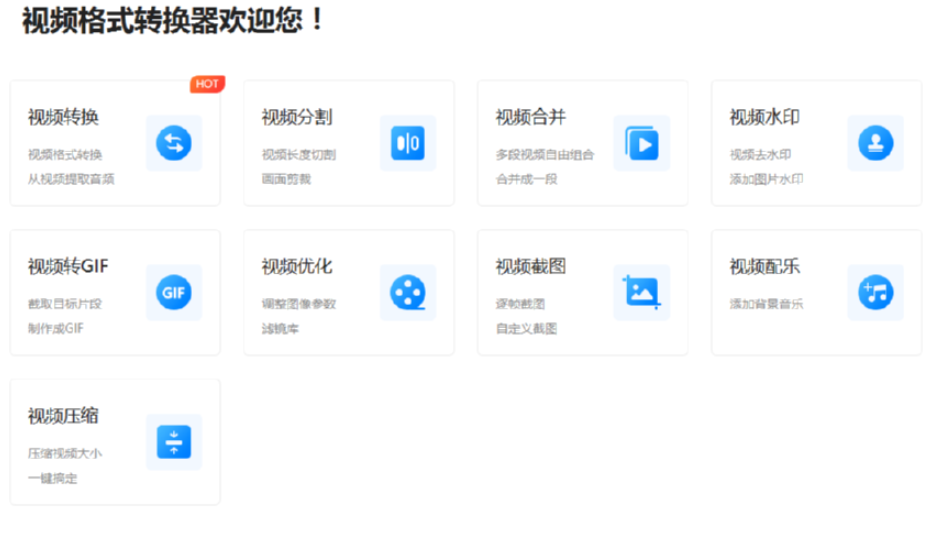
Task: Open the 视频转换 card title
Action: pyautogui.click(x=63, y=117)
